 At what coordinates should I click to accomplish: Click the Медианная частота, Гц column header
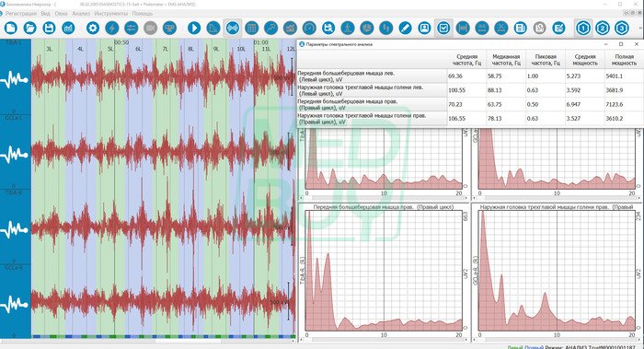(x=506, y=60)
